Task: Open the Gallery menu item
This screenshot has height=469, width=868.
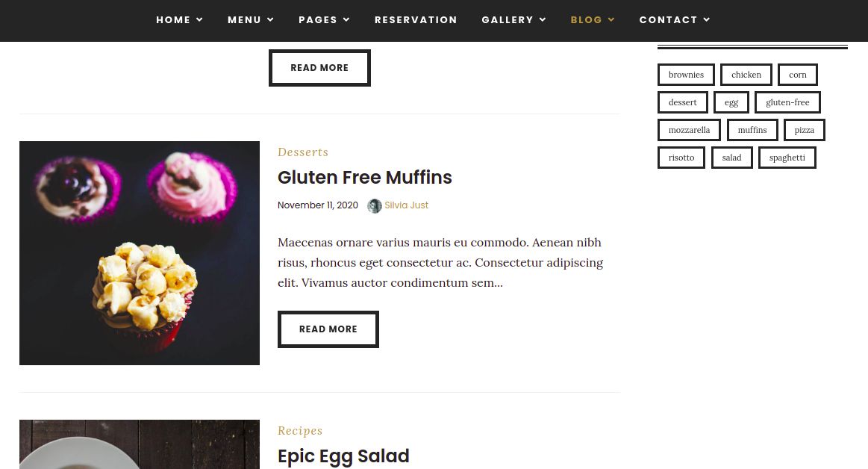Action: tap(507, 20)
